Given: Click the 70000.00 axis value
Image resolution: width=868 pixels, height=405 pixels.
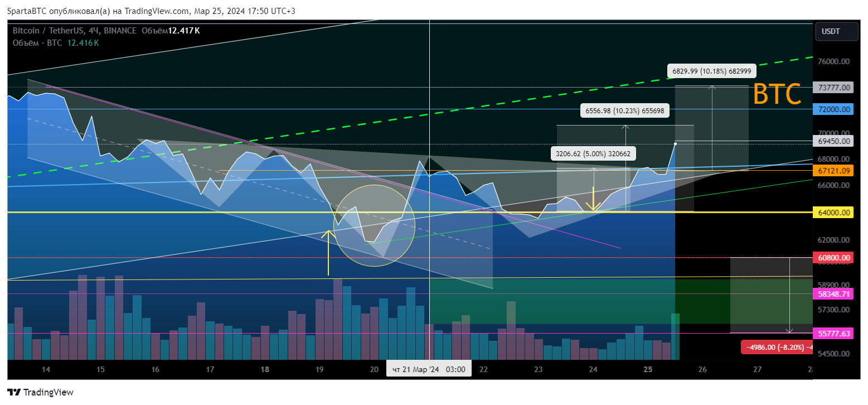Looking at the screenshot, I should click(x=834, y=133).
